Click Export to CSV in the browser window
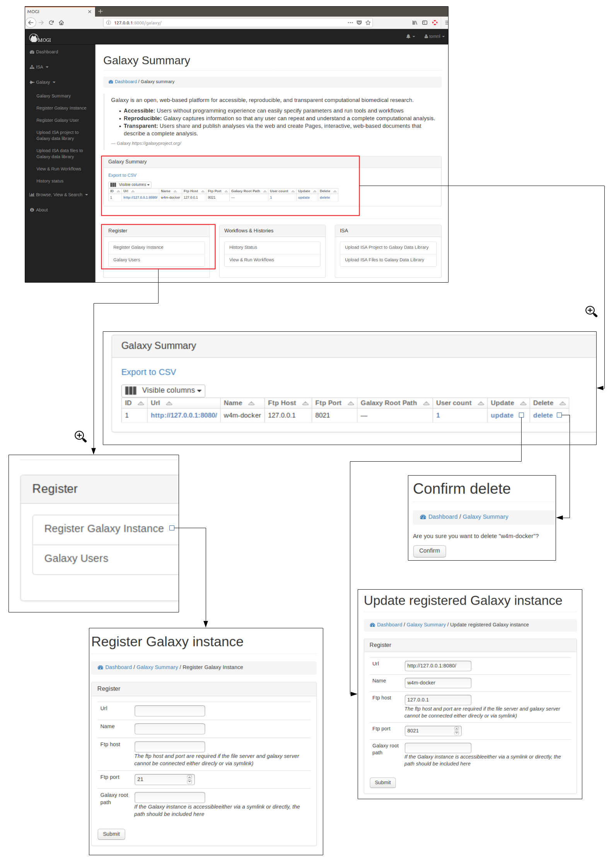Viewport: 614px width, 868px height. point(122,175)
